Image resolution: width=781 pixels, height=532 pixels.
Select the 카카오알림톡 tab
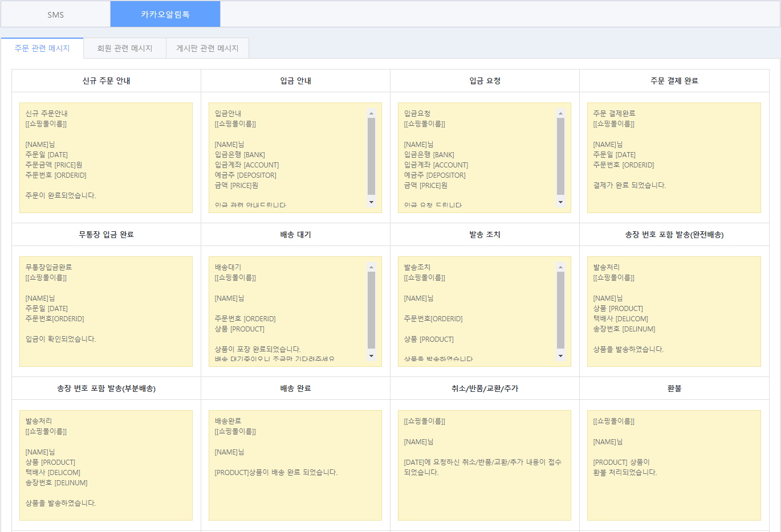tap(165, 14)
